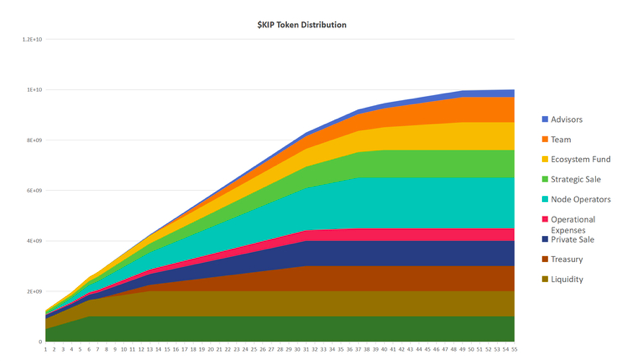
Task: Click the "$KIP Token Distribution" chart title
Action: [302, 25]
